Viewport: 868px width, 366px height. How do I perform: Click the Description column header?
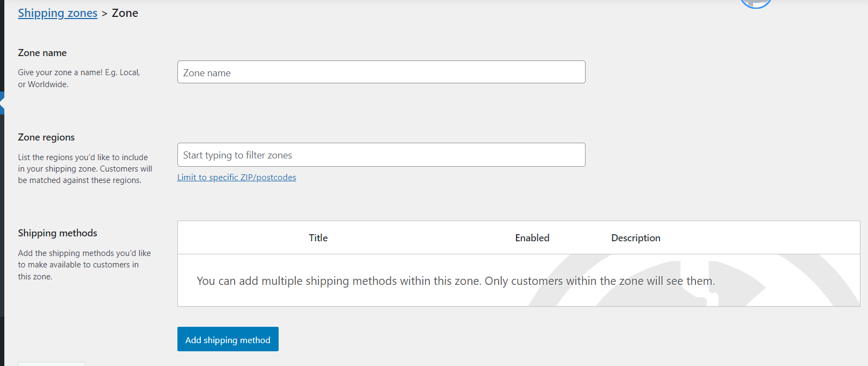[636, 238]
